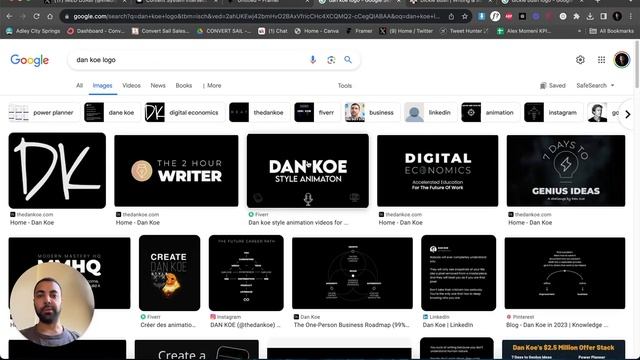
Task: Open the Extensions puzzle-piece icon
Action: pyautogui.click(x=576, y=16)
